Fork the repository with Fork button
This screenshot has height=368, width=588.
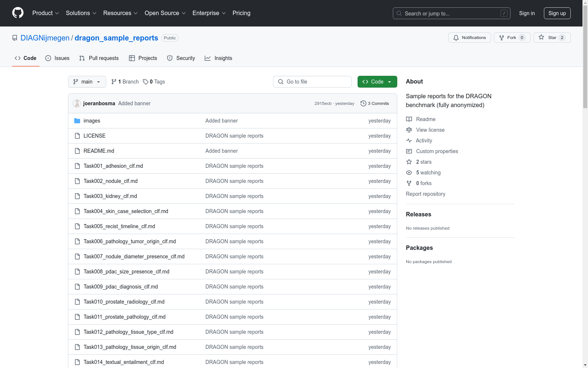click(512, 38)
